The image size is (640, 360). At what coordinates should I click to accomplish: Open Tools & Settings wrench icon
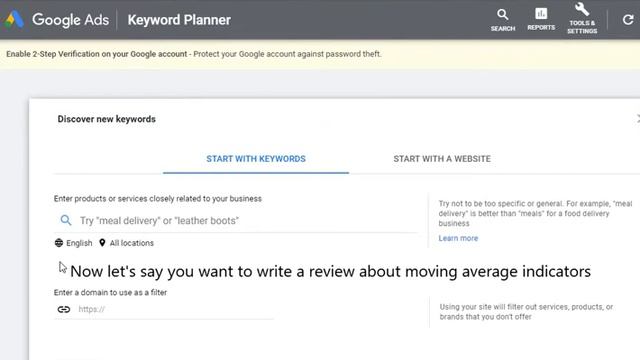point(582,18)
